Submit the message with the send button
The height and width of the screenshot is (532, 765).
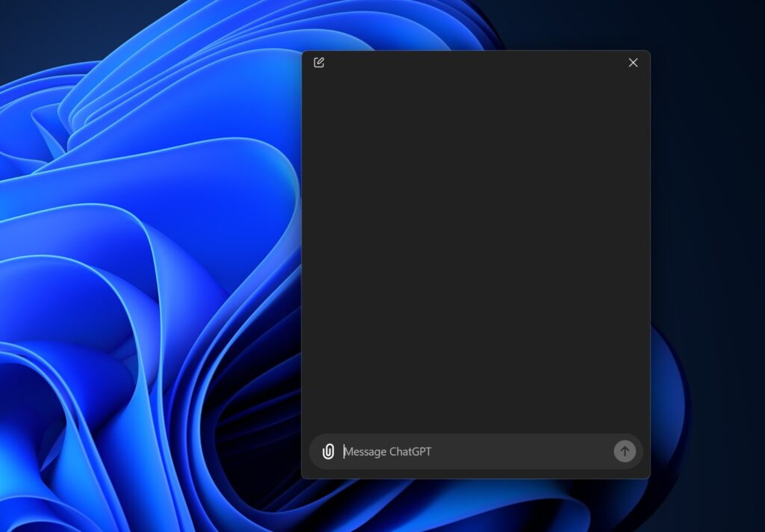pos(624,451)
